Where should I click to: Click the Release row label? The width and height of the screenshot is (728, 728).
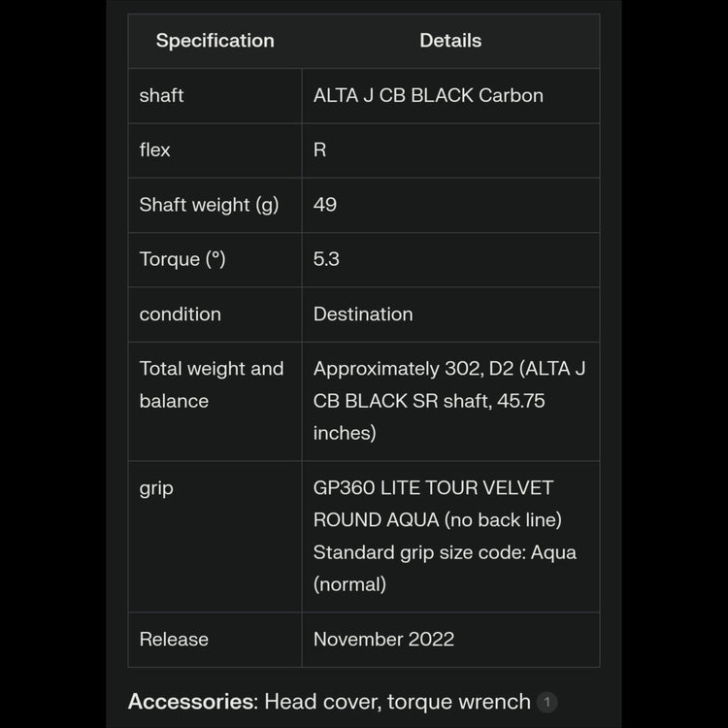174,639
